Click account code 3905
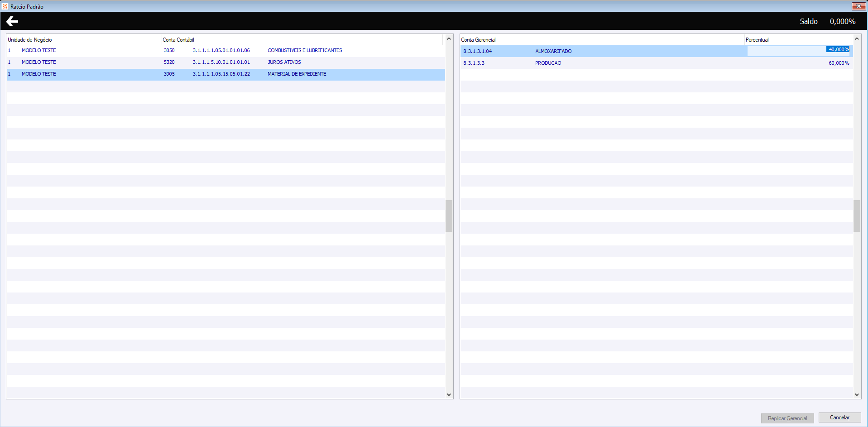 [x=169, y=74]
